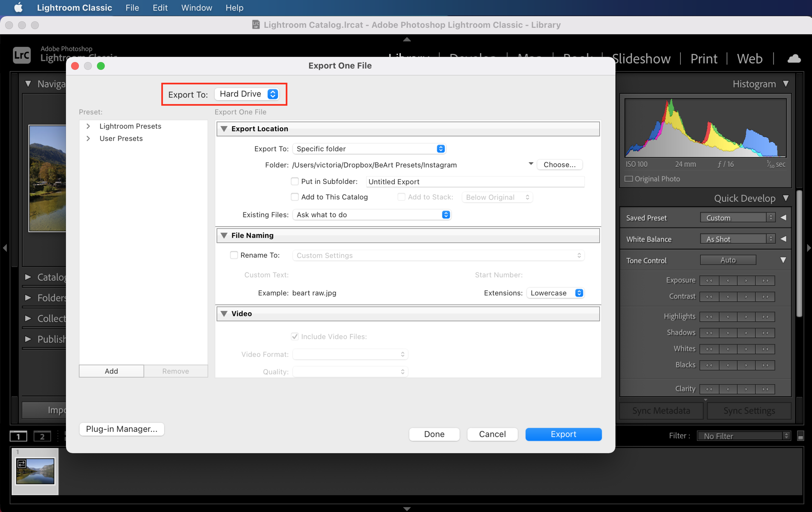Decrease Whites by a small step
The image size is (812, 512).
click(x=728, y=349)
